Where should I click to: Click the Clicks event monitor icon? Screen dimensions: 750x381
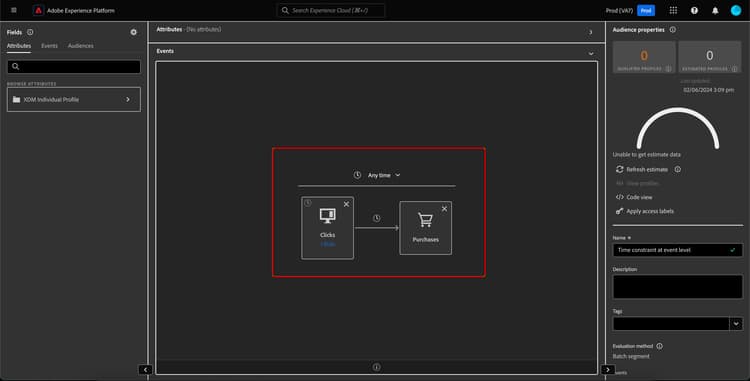(x=328, y=216)
